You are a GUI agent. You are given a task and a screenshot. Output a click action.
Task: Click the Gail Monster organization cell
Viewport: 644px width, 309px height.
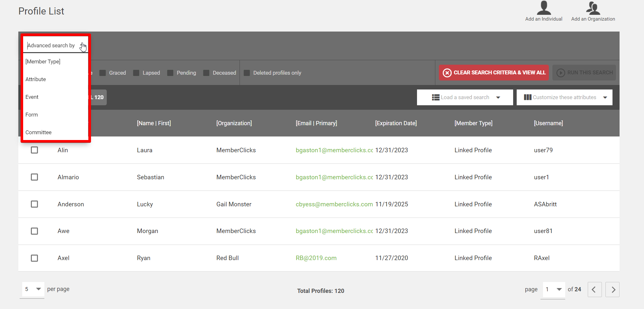coord(234,204)
